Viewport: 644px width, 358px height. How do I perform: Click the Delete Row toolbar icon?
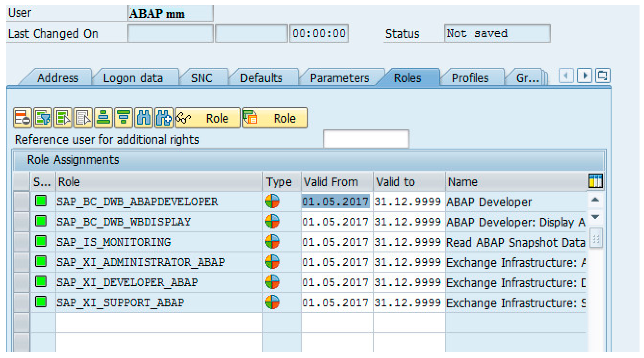point(22,118)
